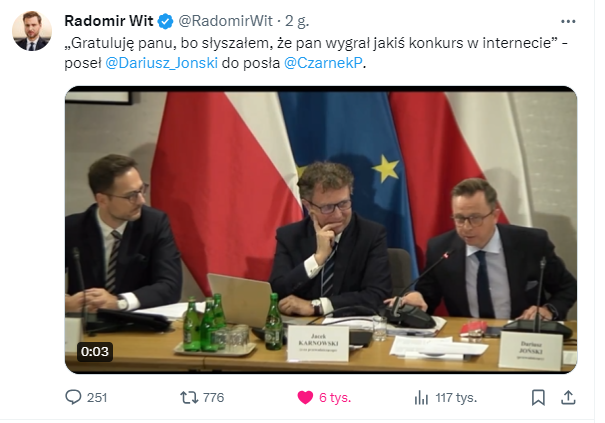Unlike the tweet via pink heart
Viewport: 605px width, 423px height.
305,397
